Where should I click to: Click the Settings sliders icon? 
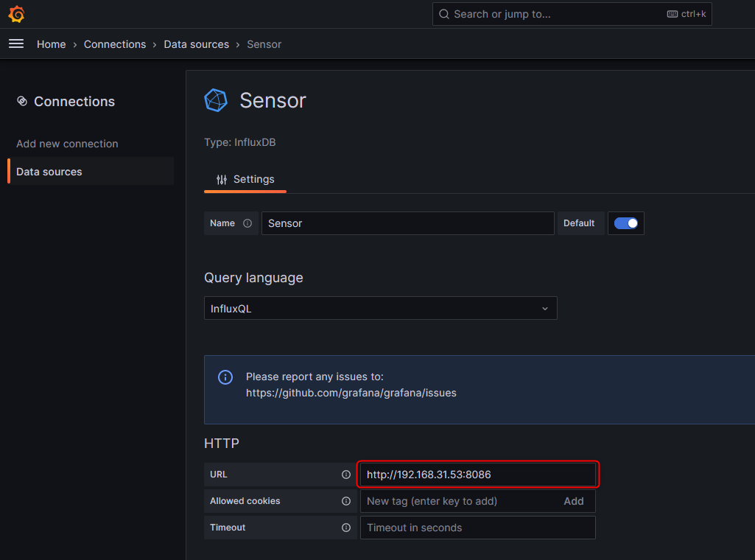(222, 180)
